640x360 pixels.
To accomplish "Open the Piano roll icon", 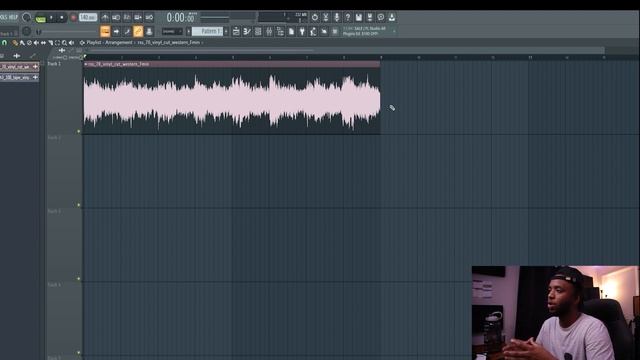I will tap(247, 31).
